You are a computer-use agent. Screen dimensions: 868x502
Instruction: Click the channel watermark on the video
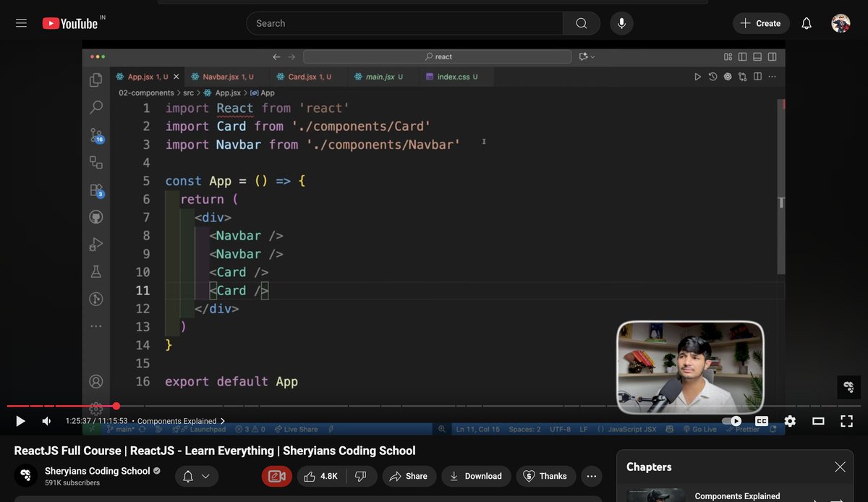(848, 387)
